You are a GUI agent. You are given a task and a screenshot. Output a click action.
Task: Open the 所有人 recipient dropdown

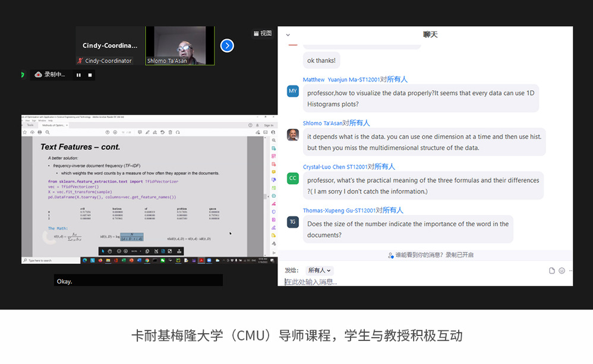319,270
